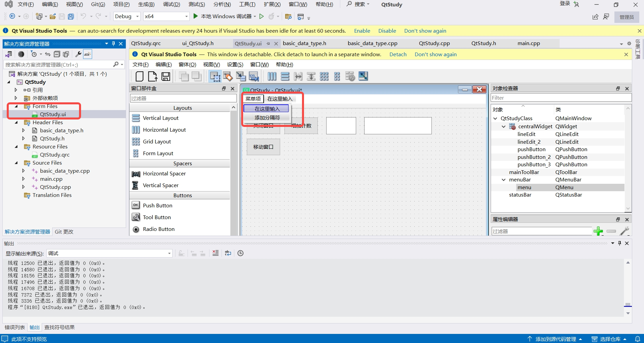Toggle pin on Output panel
This screenshot has width=644, height=343.
tap(619, 243)
